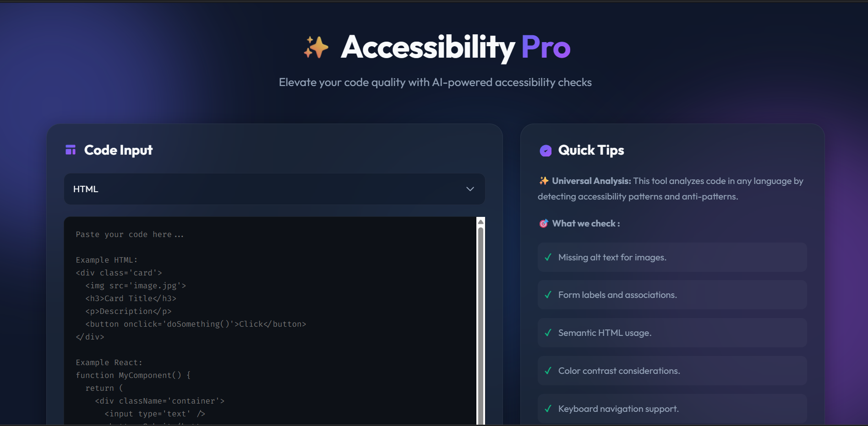
Task: Click the sparkles icon beside the Accessibility Pro title
Action: coord(316,46)
